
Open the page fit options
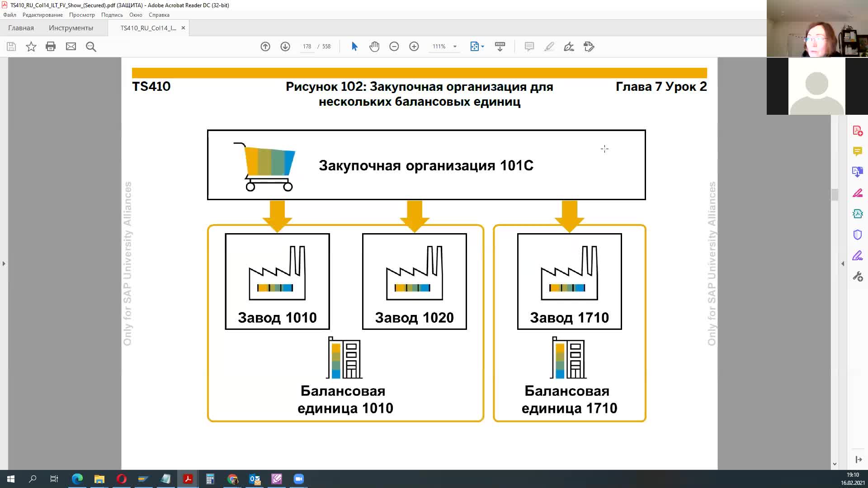pos(477,47)
